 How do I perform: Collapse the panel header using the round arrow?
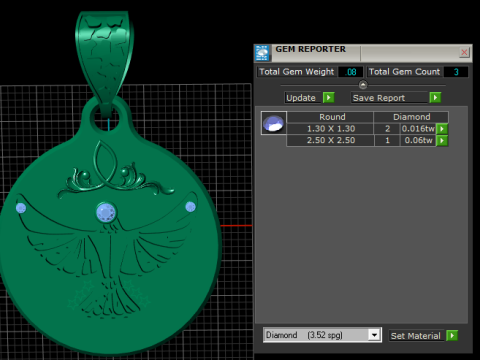(363, 85)
